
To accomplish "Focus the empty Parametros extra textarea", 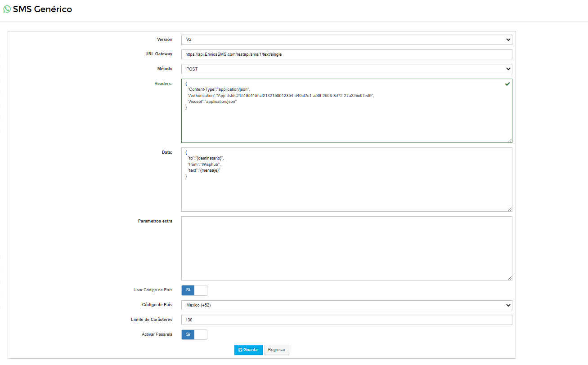I will point(346,248).
